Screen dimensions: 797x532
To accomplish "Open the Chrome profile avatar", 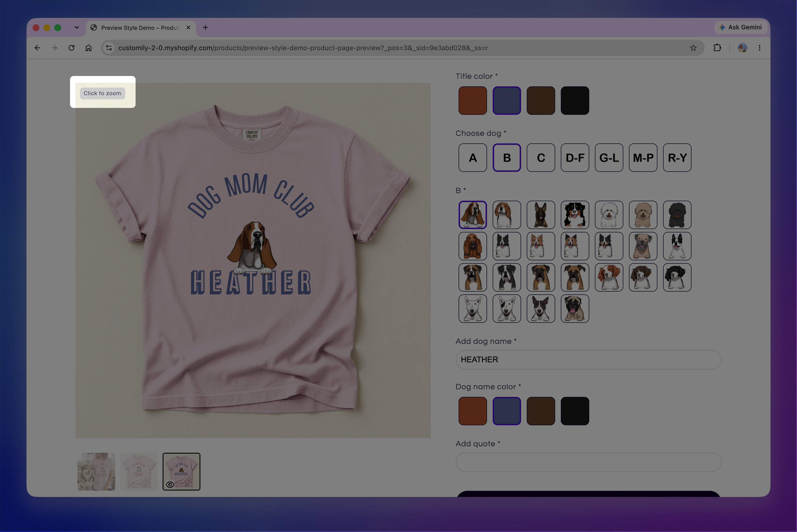I will click(x=742, y=48).
